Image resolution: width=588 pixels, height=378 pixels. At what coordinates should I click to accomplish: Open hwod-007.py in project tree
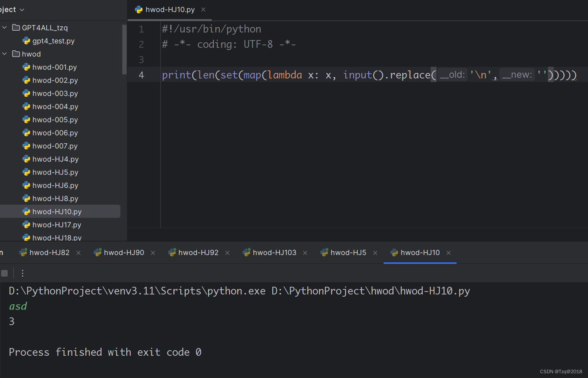pos(55,146)
